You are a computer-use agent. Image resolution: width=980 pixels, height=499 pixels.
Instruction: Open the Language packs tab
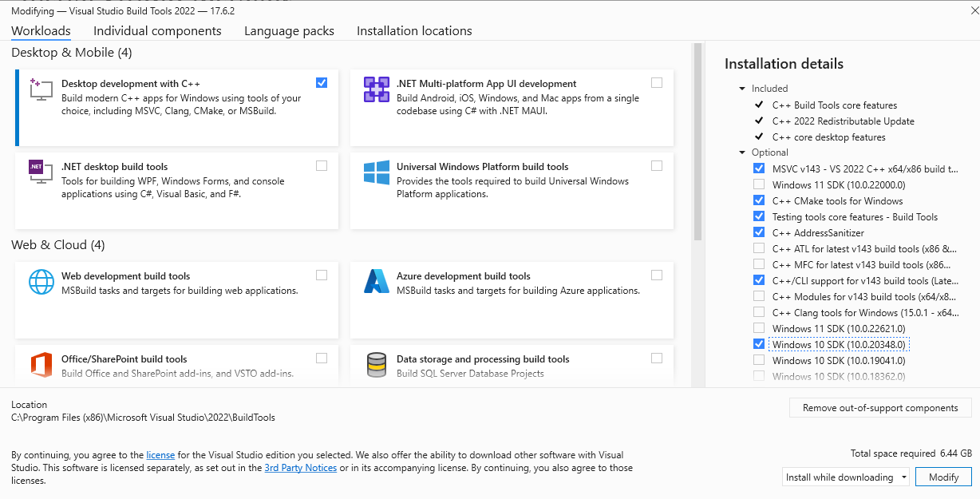289,31
